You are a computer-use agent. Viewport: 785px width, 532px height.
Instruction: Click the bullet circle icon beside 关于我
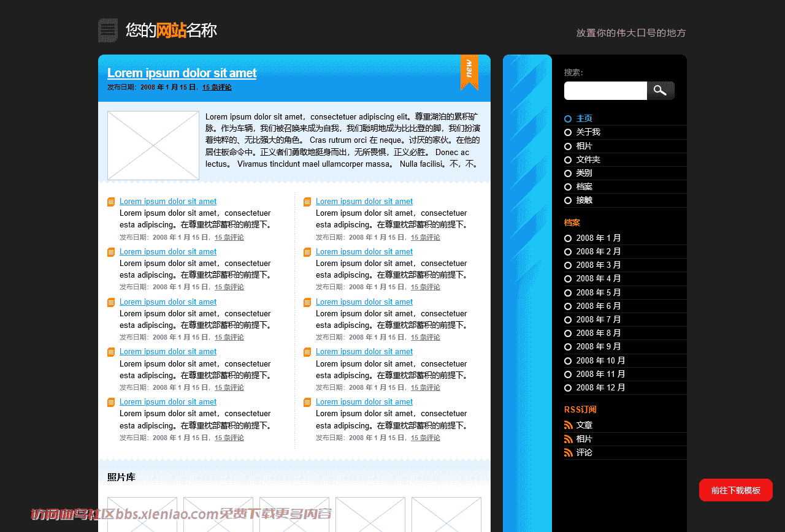(x=568, y=132)
